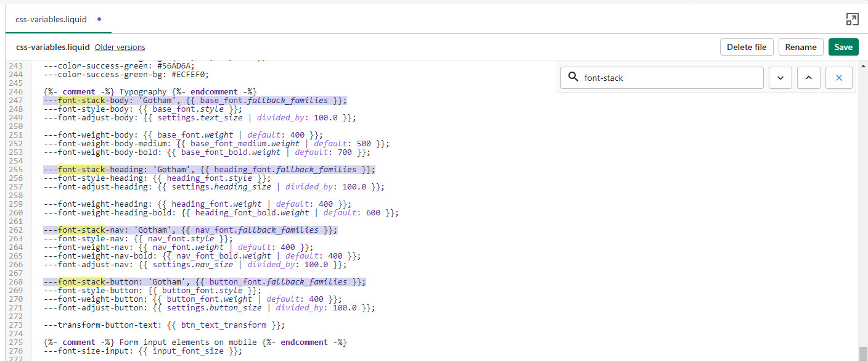This screenshot has width=868, height=361.
Task: Jump to previous search match
Action: coord(809,78)
